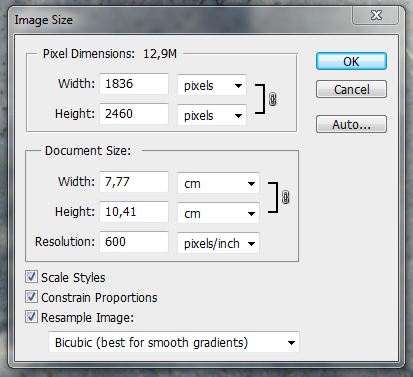This screenshot has height=377, width=413.
Task: Toggle the Scale Styles checkbox
Action: point(31,277)
